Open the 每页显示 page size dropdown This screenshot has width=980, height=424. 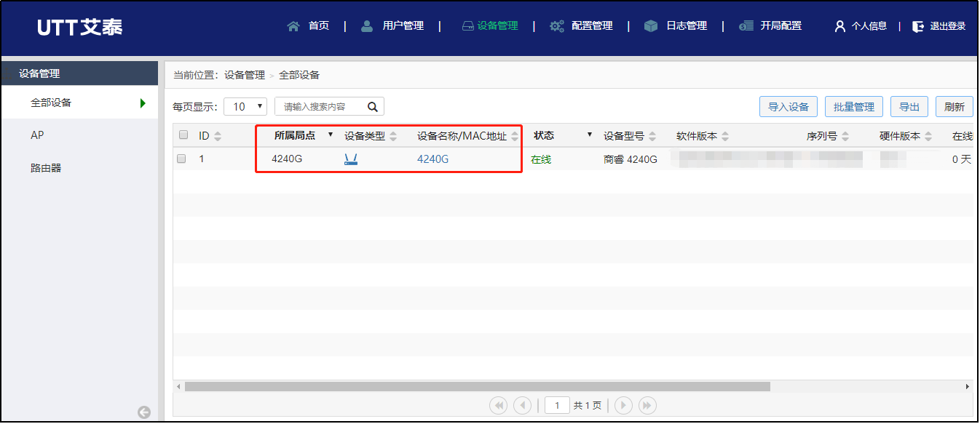(245, 107)
